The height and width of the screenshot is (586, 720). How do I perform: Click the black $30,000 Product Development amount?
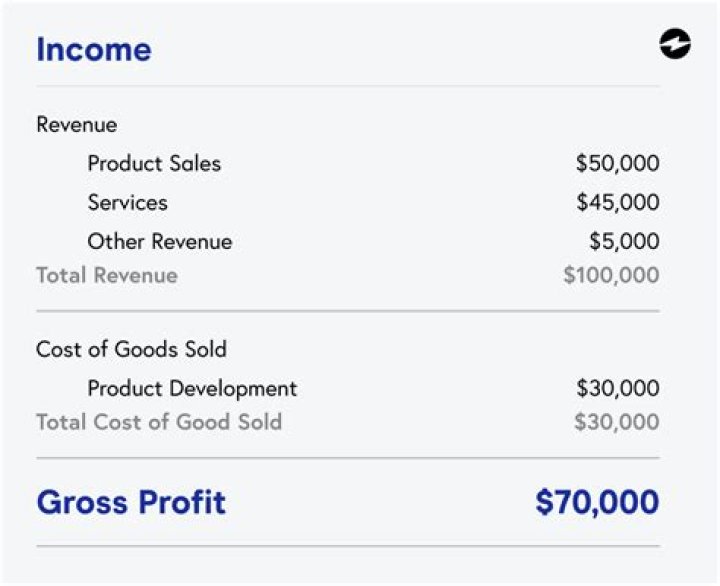(617, 388)
